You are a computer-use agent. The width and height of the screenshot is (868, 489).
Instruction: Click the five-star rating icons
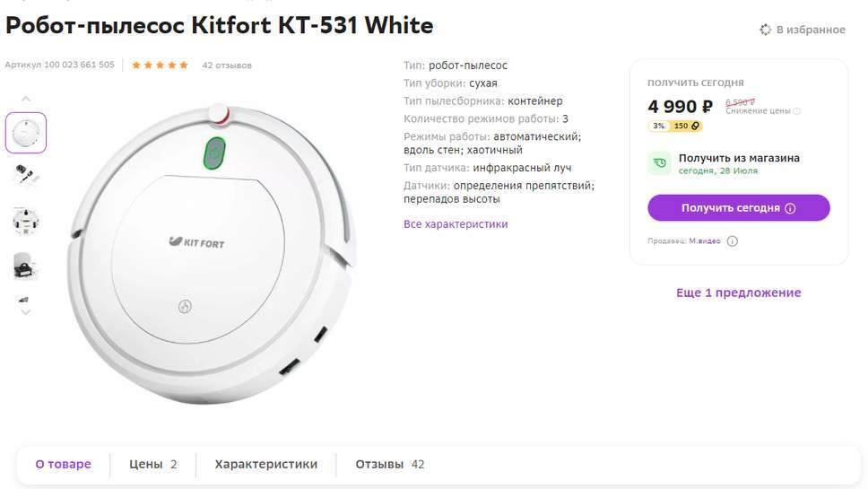160,65
